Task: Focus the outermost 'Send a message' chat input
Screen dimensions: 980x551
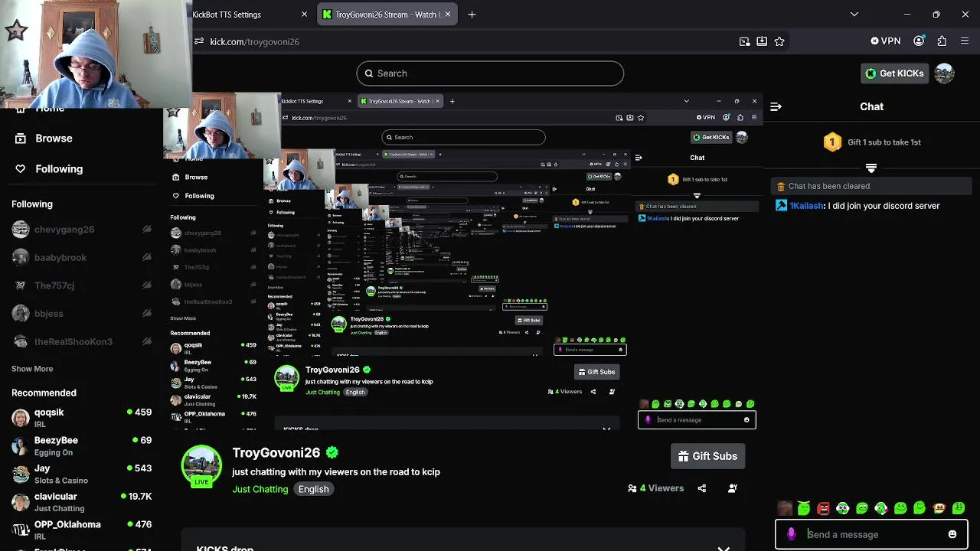Action: [x=873, y=534]
